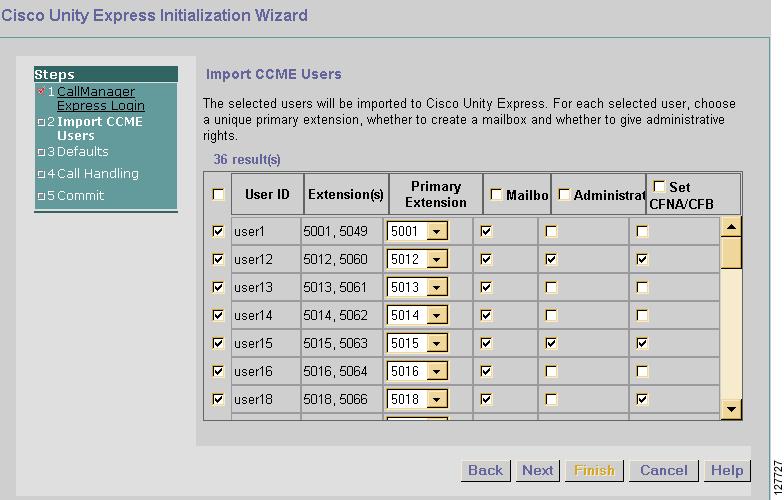Click the user list scroll-up arrow
The image size is (784, 500).
pyautogui.click(x=731, y=227)
